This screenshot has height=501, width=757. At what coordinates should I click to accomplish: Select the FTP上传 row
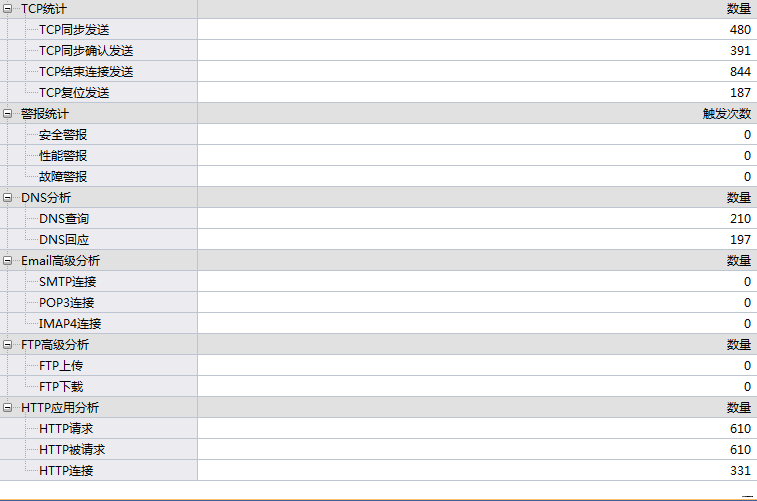[61, 366]
